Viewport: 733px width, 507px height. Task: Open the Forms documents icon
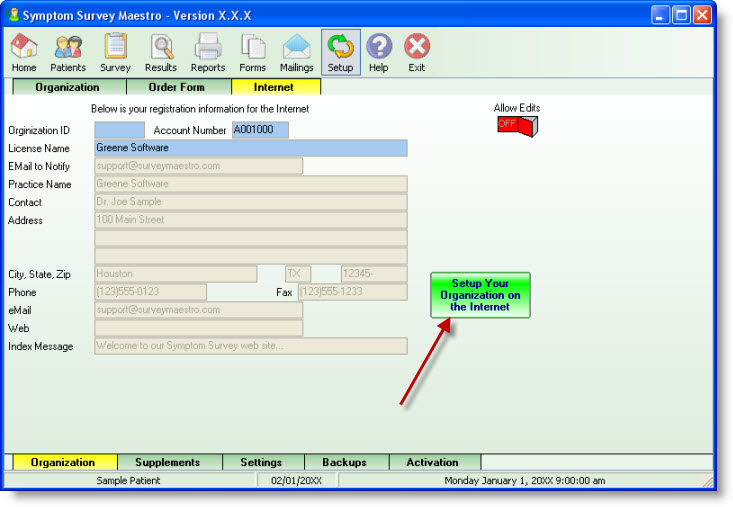(253, 52)
